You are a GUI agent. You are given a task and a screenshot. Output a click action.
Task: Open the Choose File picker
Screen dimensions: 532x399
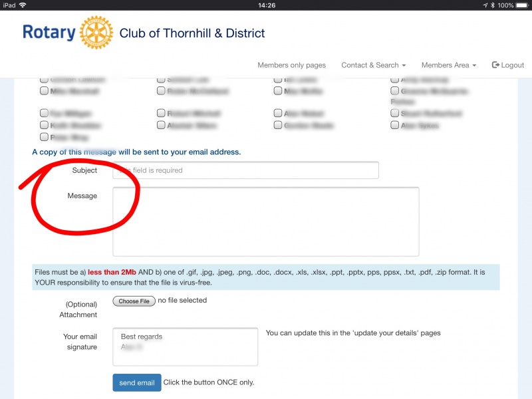134,301
